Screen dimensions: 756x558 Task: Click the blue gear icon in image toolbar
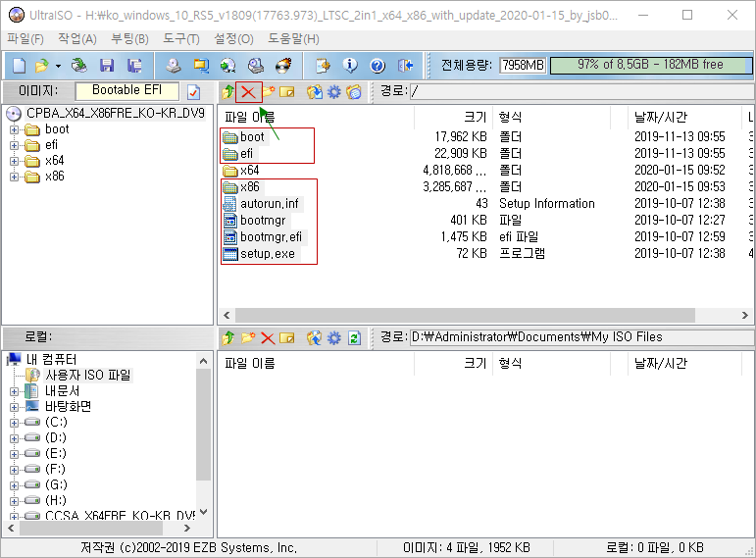point(334,91)
